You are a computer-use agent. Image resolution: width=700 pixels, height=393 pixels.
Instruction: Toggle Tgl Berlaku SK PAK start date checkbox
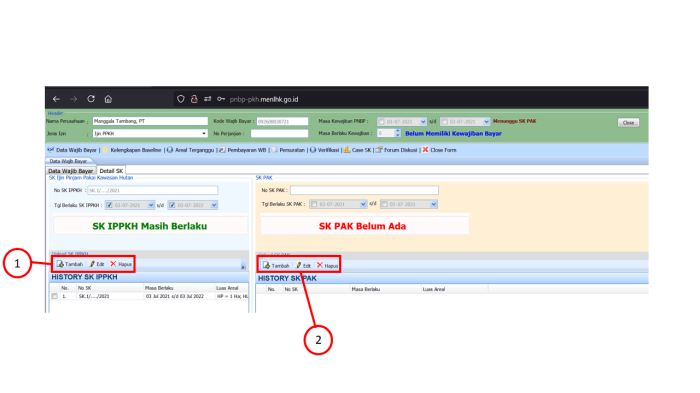(314, 204)
